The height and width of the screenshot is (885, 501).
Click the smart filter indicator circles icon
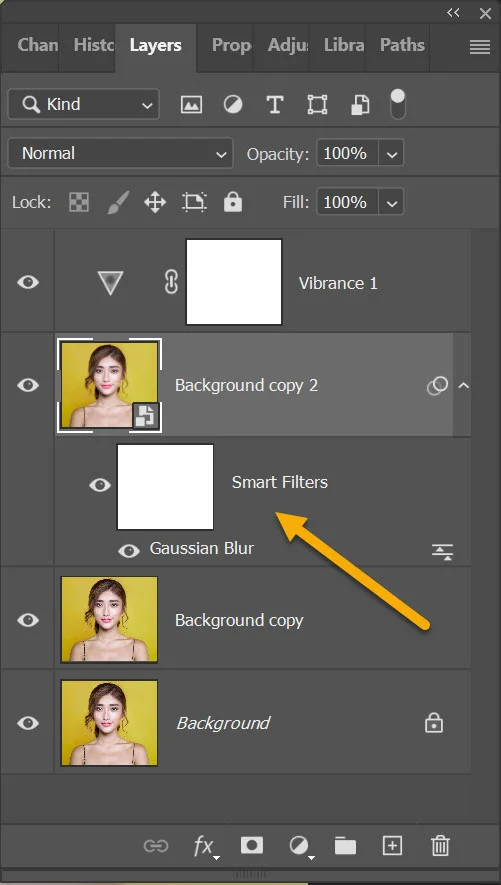[x=437, y=386]
